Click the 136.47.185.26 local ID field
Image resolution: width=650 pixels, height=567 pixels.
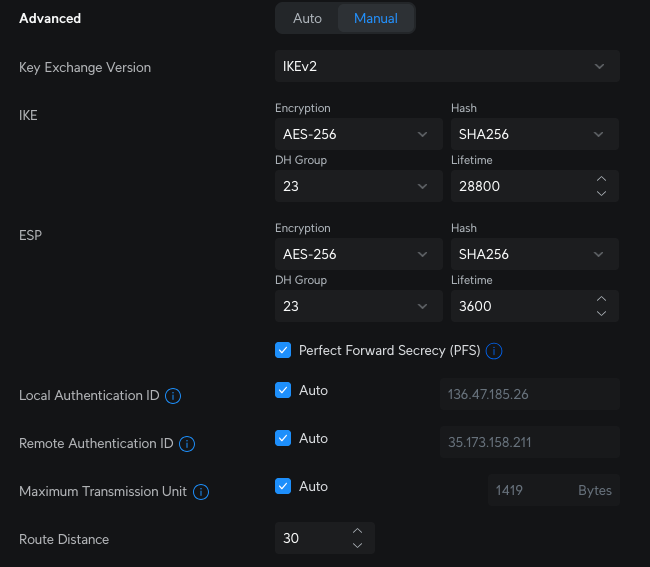pyautogui.click(x=530, y=394)
